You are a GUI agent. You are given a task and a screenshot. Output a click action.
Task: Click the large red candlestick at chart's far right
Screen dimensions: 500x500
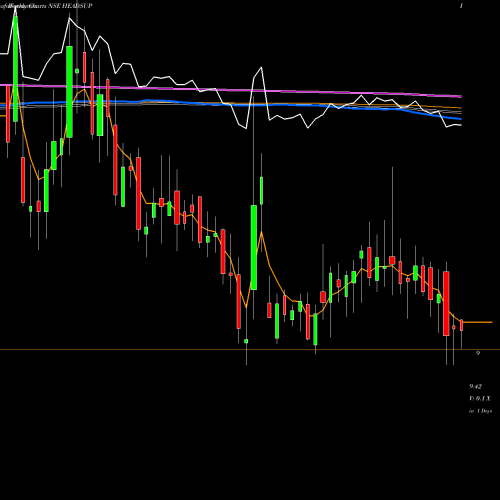click(446, 303)
